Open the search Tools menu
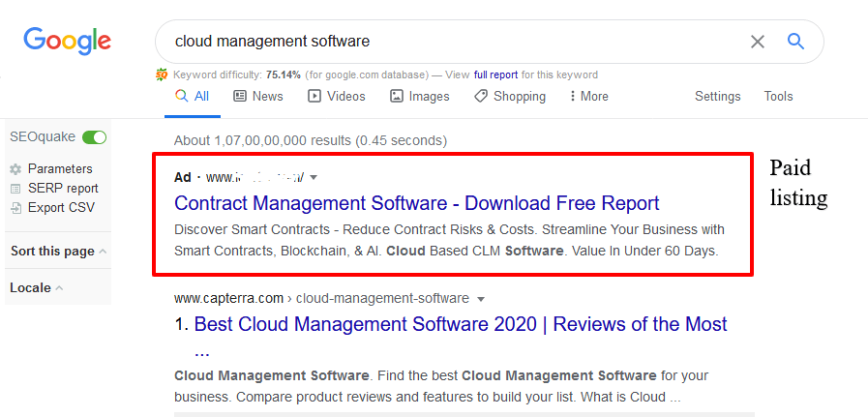The width and height of the screenshot is (868, 417). click(x=778, y=97)
